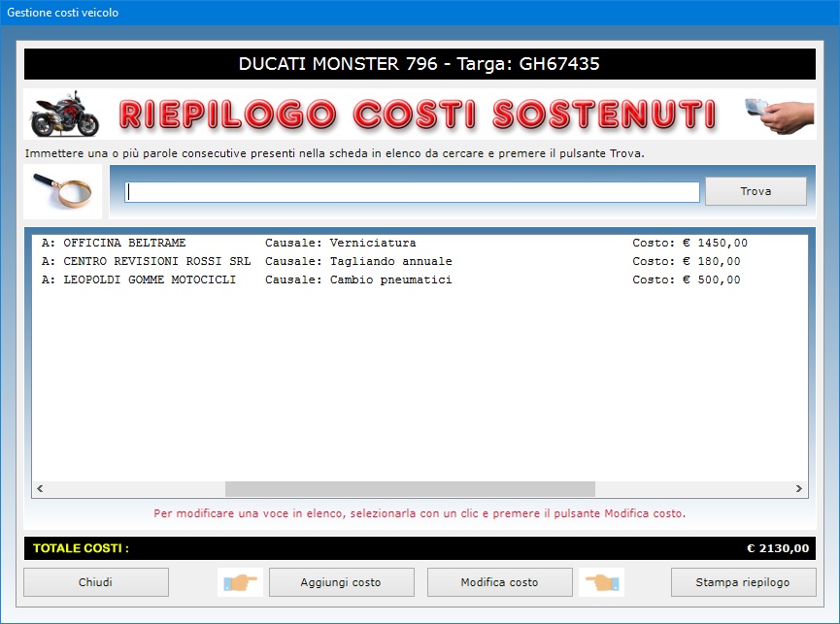Print the summary via Stampa riepilogo

click(x=743, y=581)
